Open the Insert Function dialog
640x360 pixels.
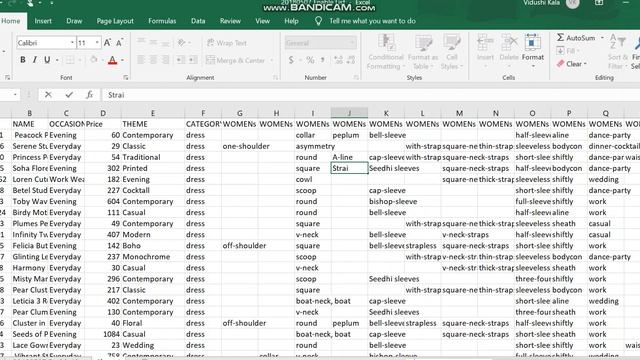(89, 95)
